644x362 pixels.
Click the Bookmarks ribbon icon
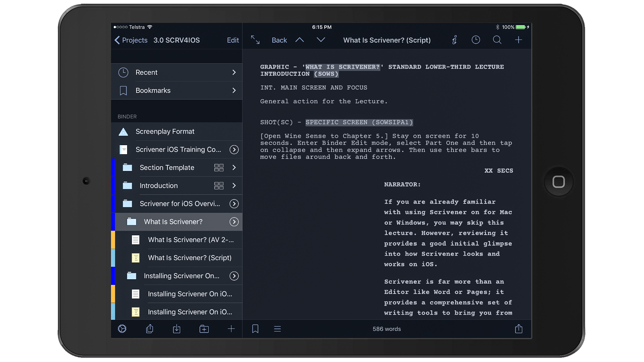[123, 90]
